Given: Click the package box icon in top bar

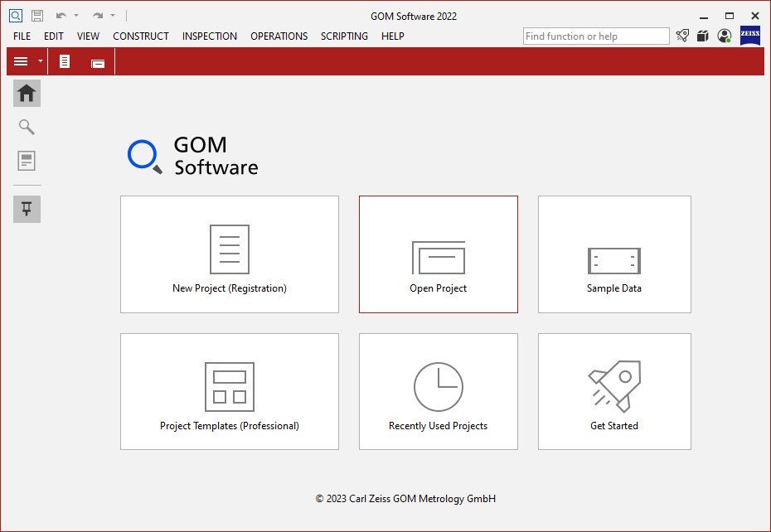Looking at the screenshot, I should pos(703,36).
